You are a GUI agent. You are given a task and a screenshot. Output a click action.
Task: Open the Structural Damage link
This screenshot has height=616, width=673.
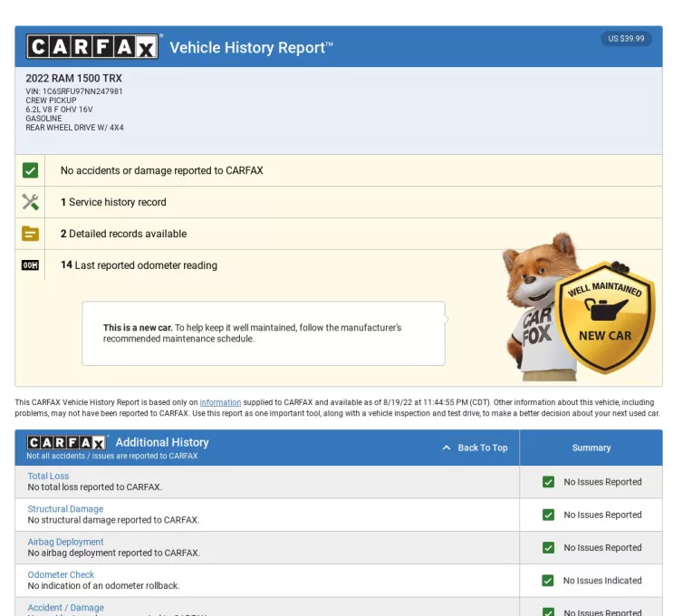pyautogui.click(x=65, y=509)
